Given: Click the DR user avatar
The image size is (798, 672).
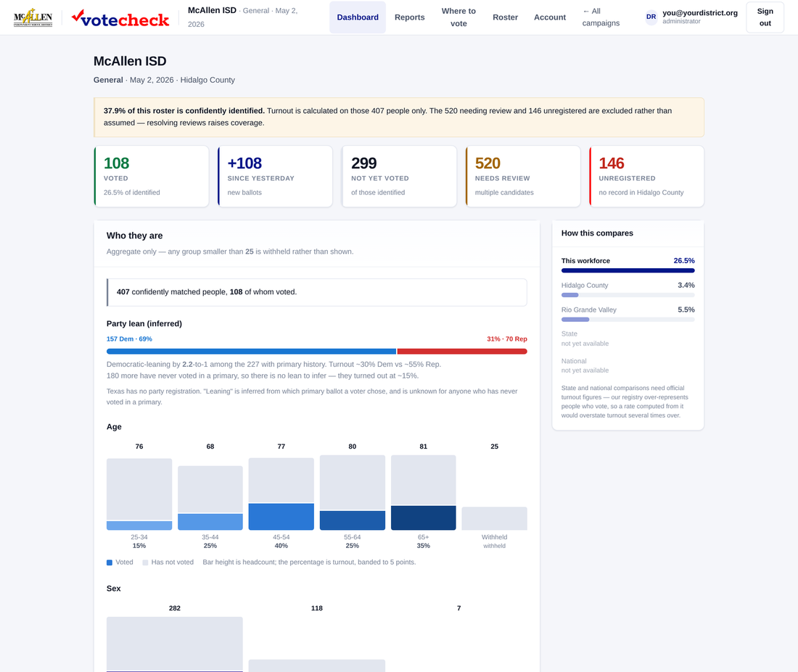Looking at the screenshot, I should coord(651,17).
